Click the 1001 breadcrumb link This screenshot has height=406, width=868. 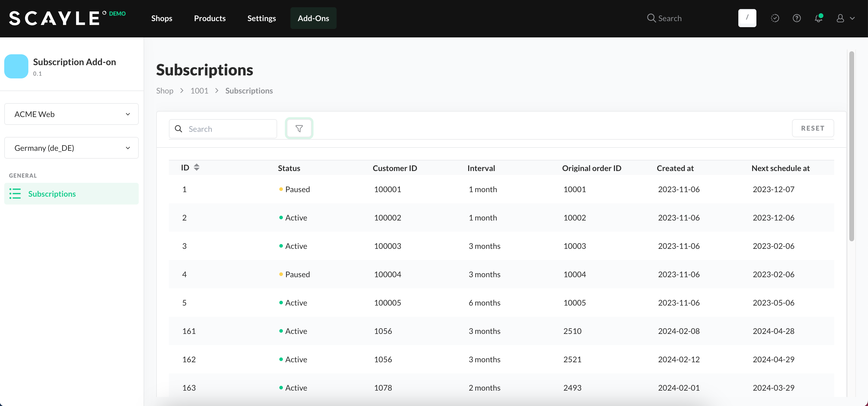199,90
